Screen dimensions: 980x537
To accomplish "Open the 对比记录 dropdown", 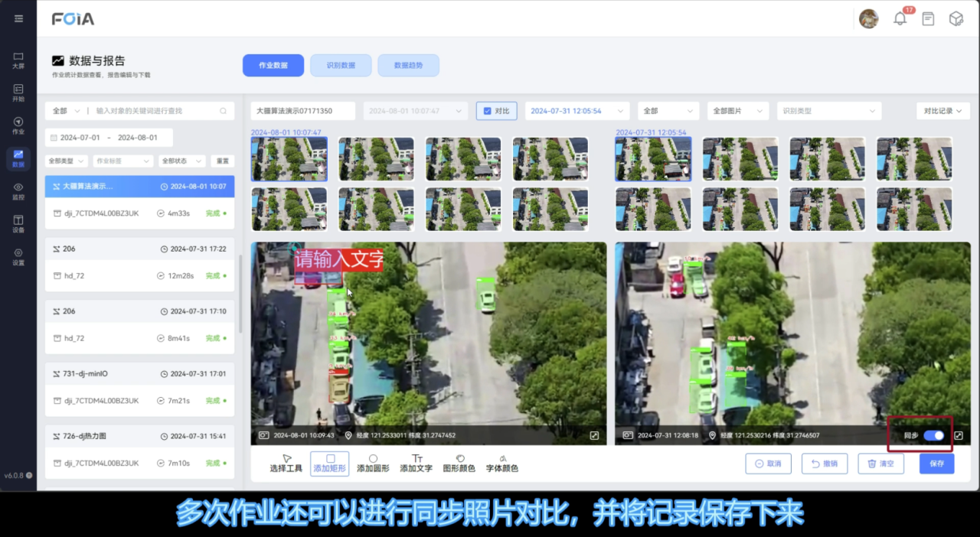I will click(x=942, y=111).
